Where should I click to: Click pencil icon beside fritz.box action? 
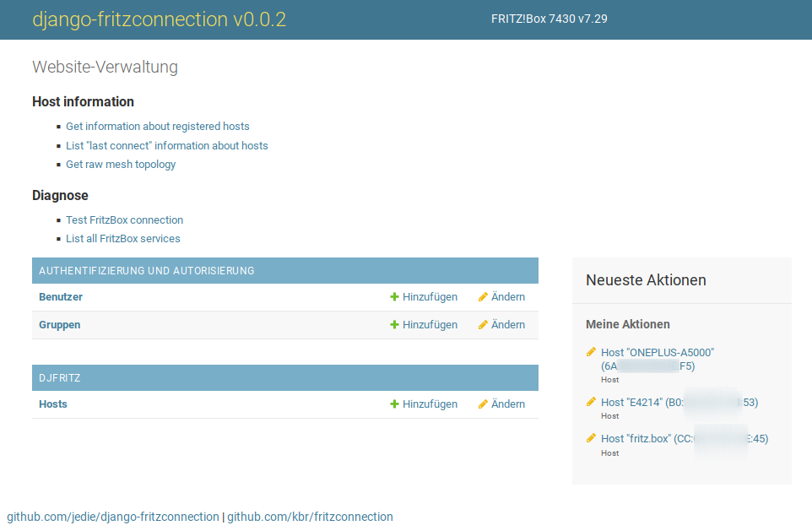[591, 438]
